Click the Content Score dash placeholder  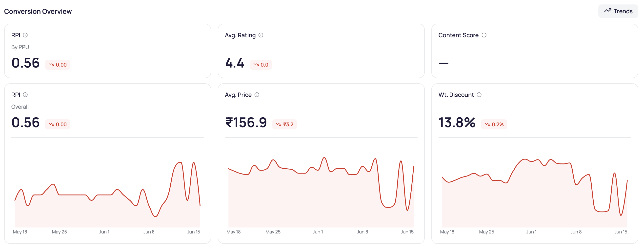444,63
